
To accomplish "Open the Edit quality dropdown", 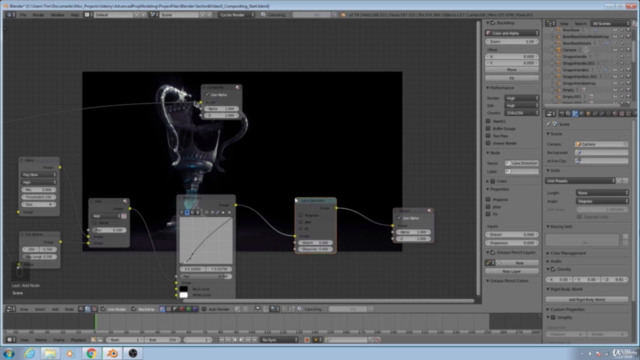I will pyautogui.click(x=522, y=105).
